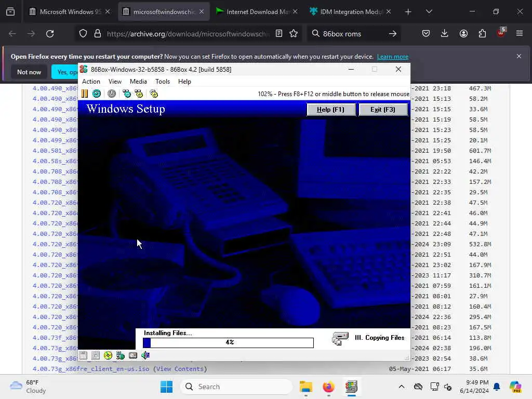Submit search with arrow button
This screenshot has width=532, height=399.
point(393,34)
